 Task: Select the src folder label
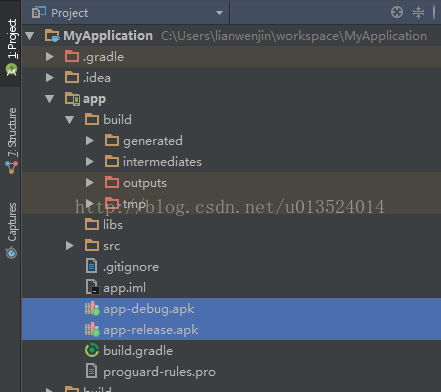(111, 246)
